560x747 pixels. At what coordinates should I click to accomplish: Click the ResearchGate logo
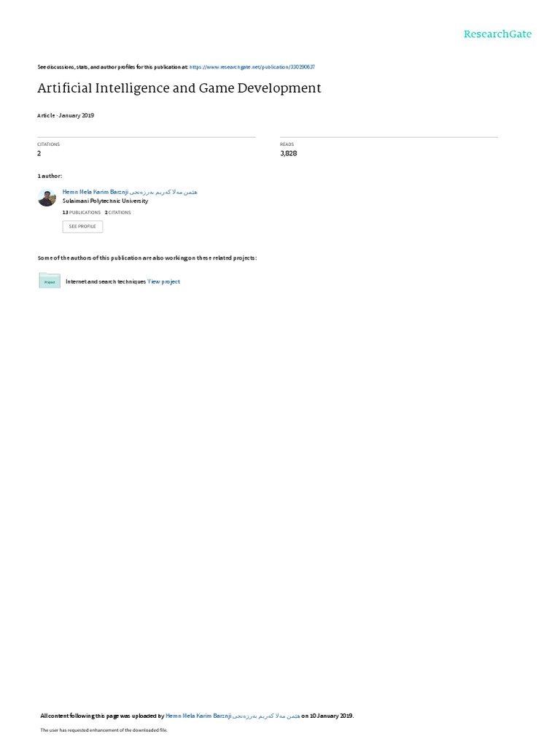(x=497, y=34)
